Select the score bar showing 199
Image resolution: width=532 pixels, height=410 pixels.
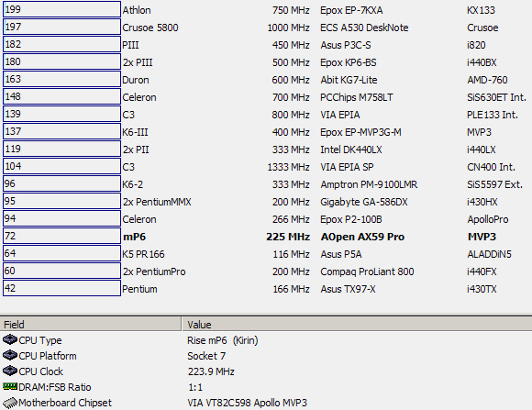coord(61,9)
